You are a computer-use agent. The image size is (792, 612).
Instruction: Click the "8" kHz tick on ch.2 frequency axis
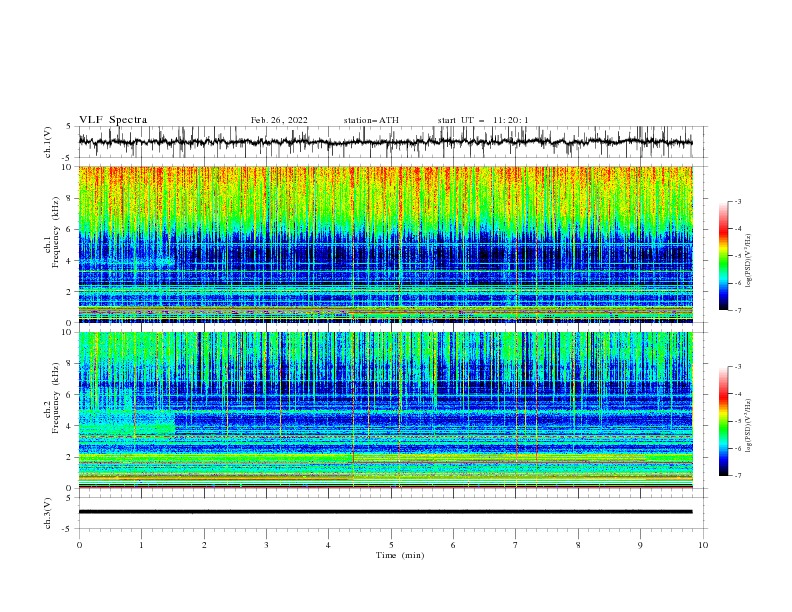pos(70,364)
